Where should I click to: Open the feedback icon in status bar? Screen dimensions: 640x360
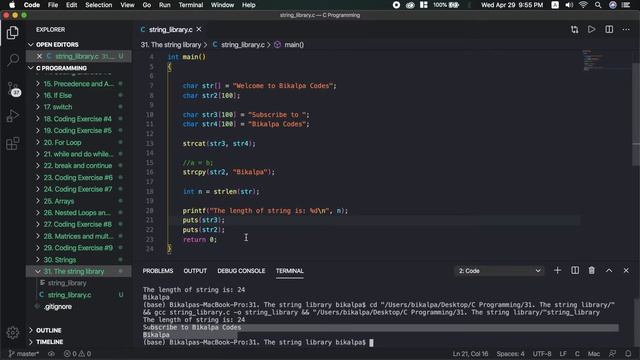click(x=612, y=354)
